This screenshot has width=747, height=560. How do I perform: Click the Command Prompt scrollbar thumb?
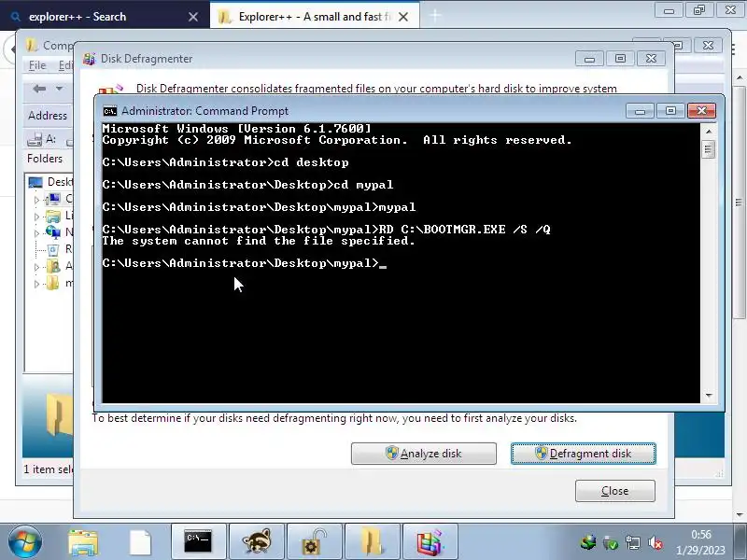coord(709,149)
